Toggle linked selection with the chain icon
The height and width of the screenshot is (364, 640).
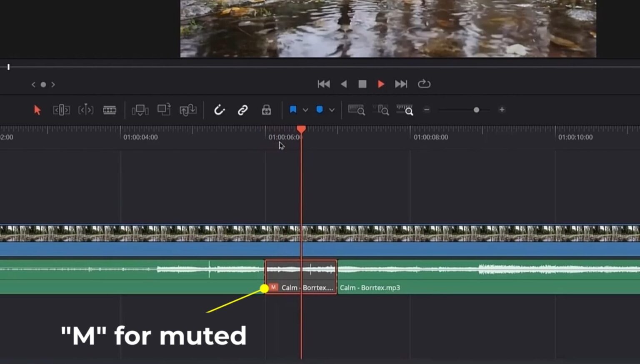[x=242, y=110]
